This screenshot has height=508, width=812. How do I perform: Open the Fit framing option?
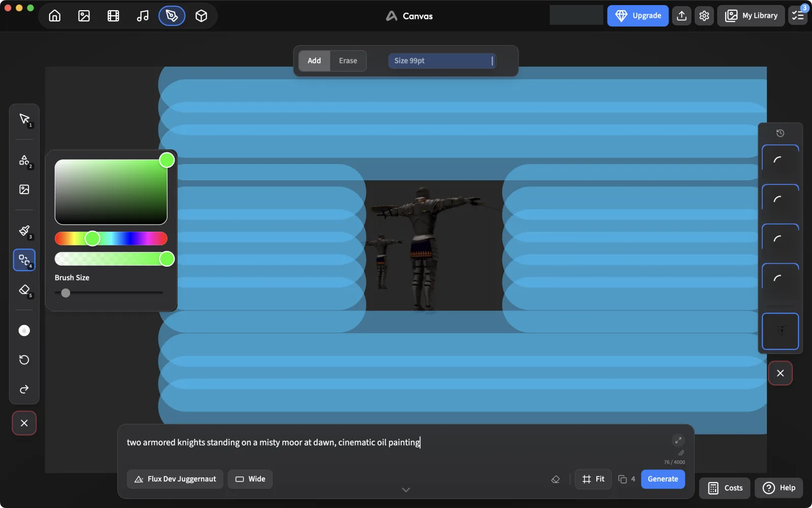[593, 479]
